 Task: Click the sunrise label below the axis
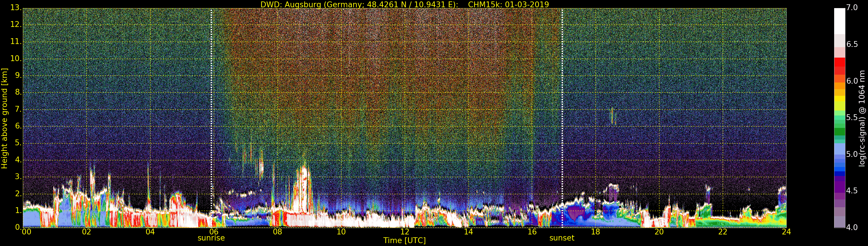coord(211,238)
